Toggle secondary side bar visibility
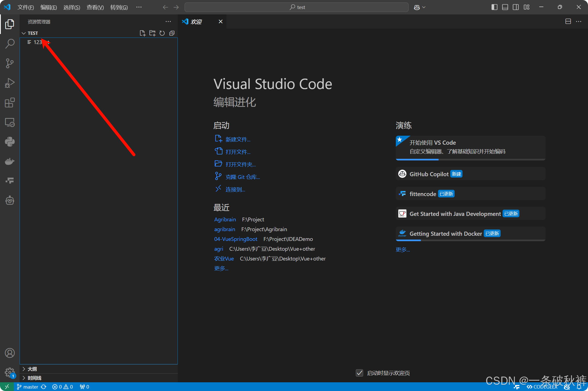Screen dimensions: 588x391 [516, 7]
